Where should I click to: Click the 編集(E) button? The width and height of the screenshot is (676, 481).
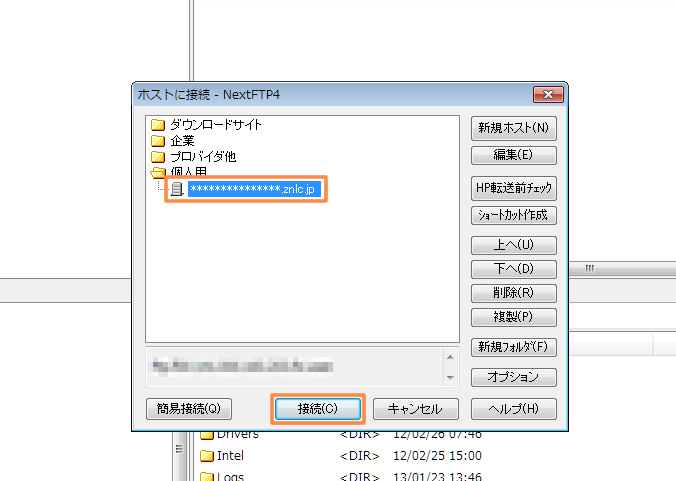coord(513,155)
